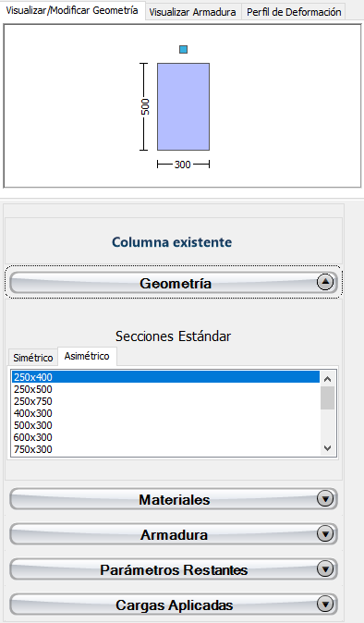This screenshot has height=623, width=364.
Task: Click the scroll down arrow in sections list
Action: point(327,448)
